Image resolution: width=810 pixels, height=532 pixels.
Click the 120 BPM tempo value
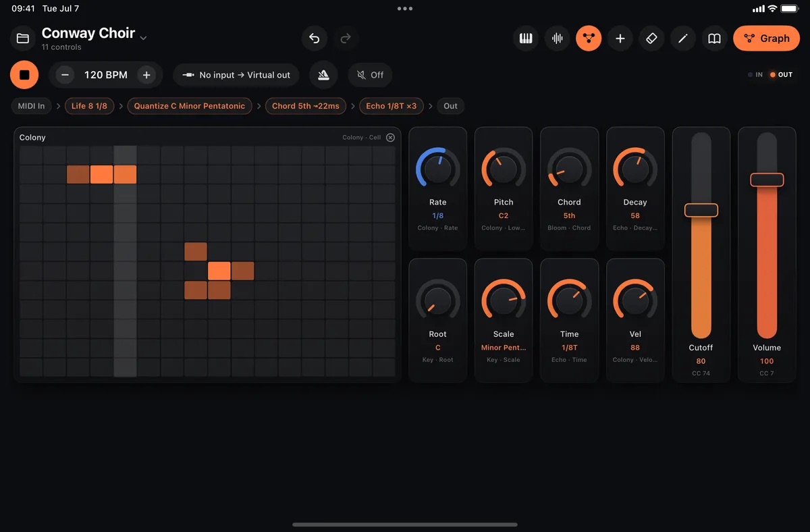(x=106, y=75)
